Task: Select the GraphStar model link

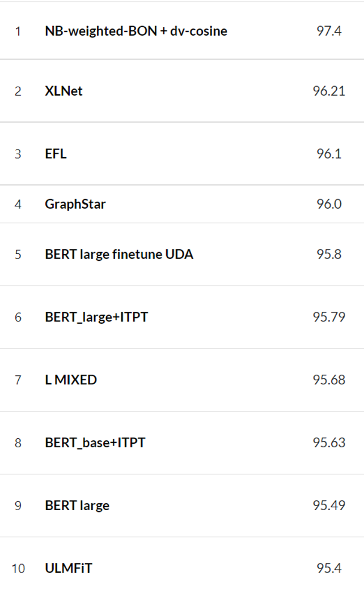Action: pos(75,204)
